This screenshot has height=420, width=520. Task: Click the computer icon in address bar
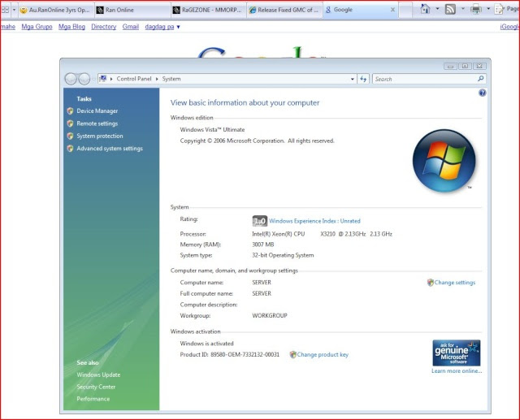tap(103, 79)
